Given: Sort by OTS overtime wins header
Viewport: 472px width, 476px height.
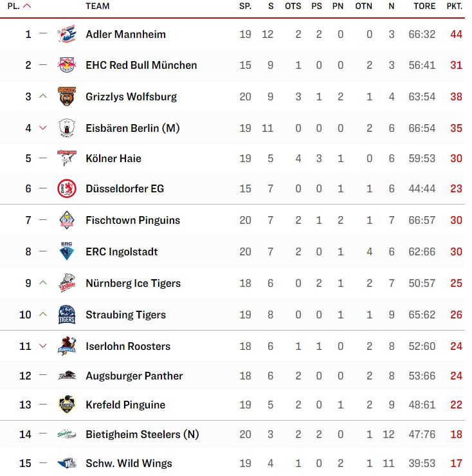Looking at the screenshot, I should click(x=293, y=6).
